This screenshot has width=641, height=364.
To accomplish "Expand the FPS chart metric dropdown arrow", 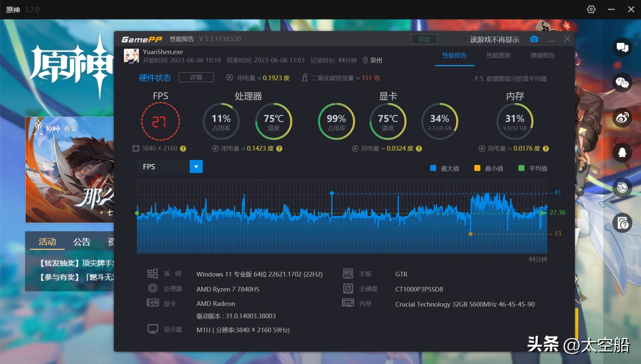I will coord(196,167).
